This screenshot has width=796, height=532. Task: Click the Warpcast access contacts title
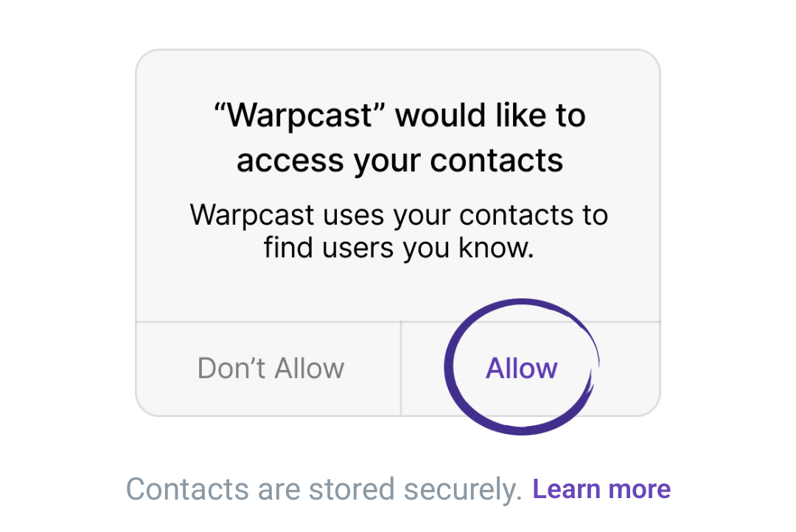point(399,138)
